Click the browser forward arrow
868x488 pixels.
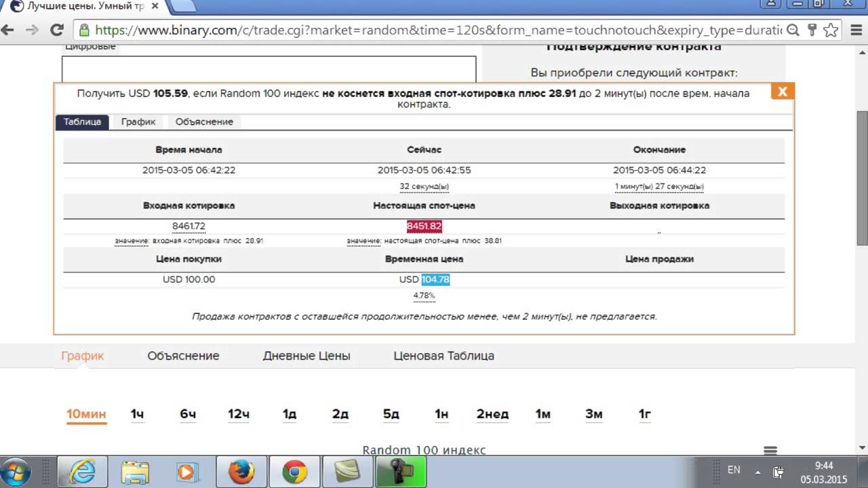(31, 30)
